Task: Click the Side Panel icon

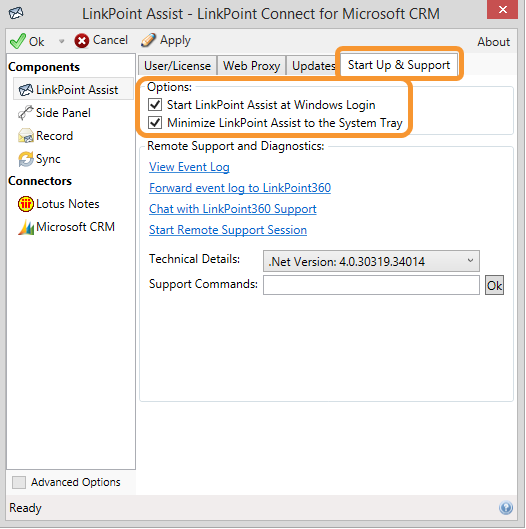Action: pyautogui.click(x=26, y=113)
